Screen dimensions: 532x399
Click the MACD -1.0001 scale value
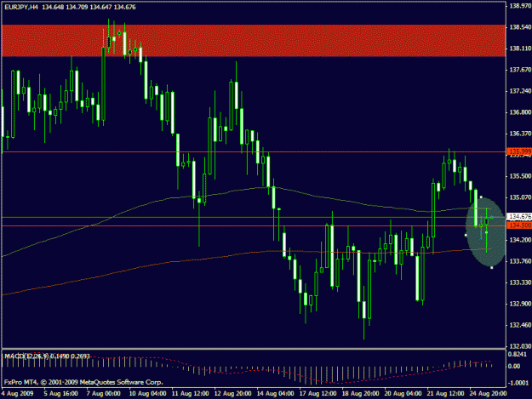518,382
